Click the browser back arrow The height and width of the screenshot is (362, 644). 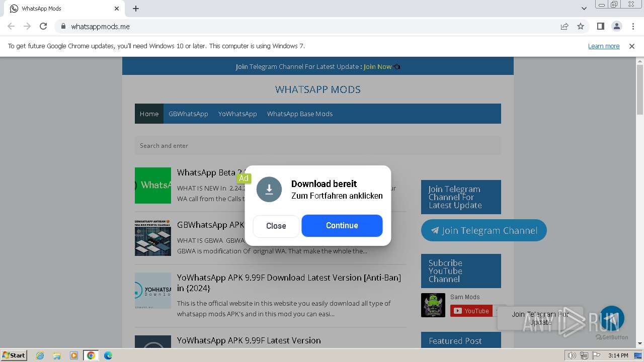pos(11,26)
